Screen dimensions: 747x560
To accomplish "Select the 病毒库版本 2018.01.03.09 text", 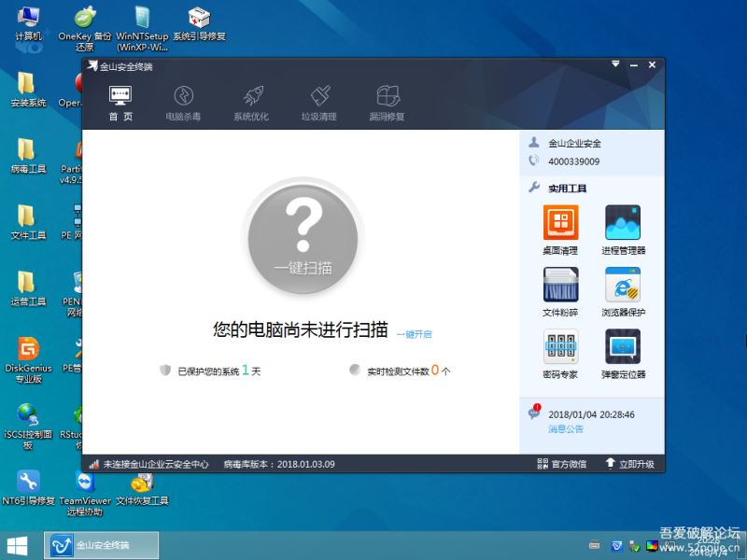I will click(279, 464).
